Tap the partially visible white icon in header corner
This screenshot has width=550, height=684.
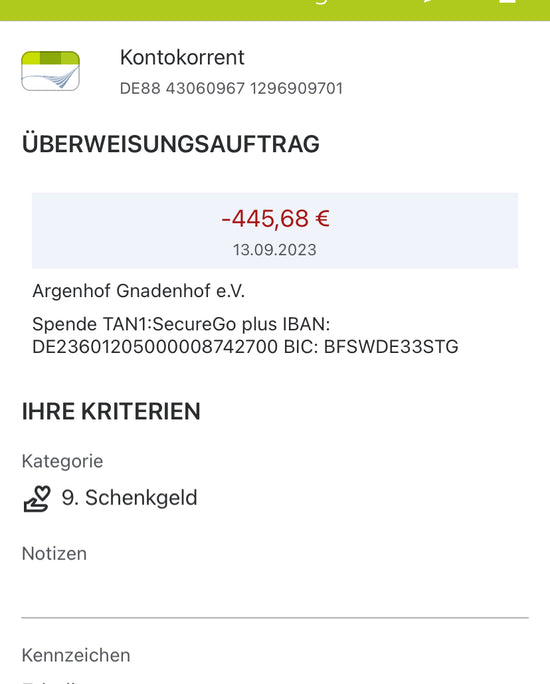coord(507,2)
